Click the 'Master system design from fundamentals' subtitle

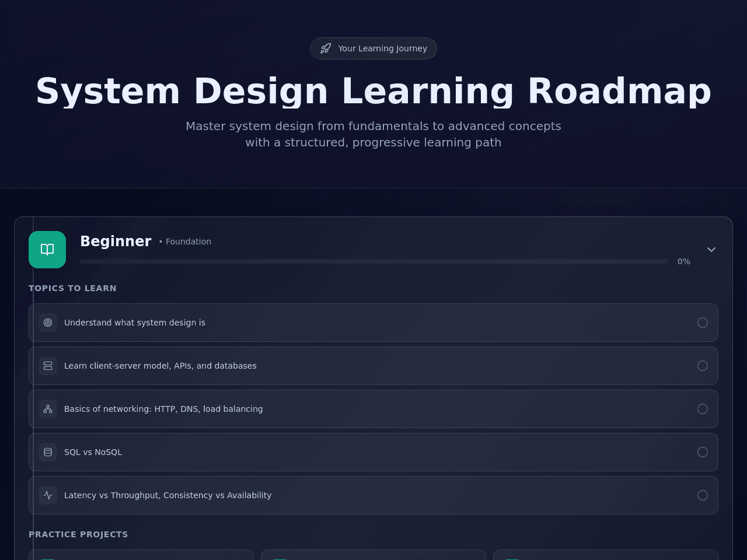(x=373, y=134)
